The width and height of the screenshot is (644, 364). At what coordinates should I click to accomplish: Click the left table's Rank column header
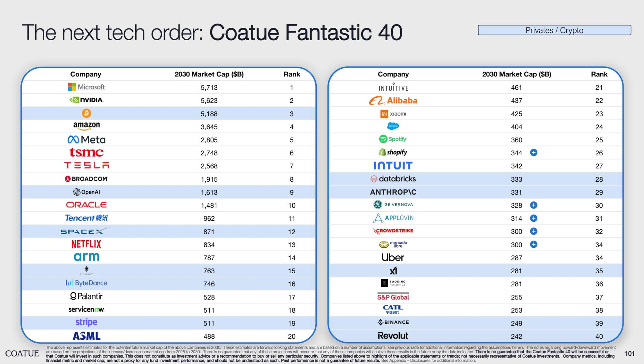click(291, 74)
